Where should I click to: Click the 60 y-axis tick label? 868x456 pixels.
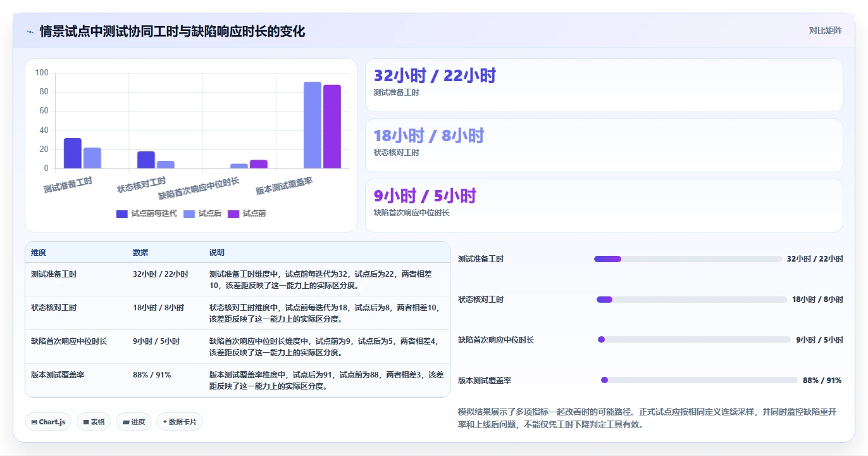tap(44, 111)
